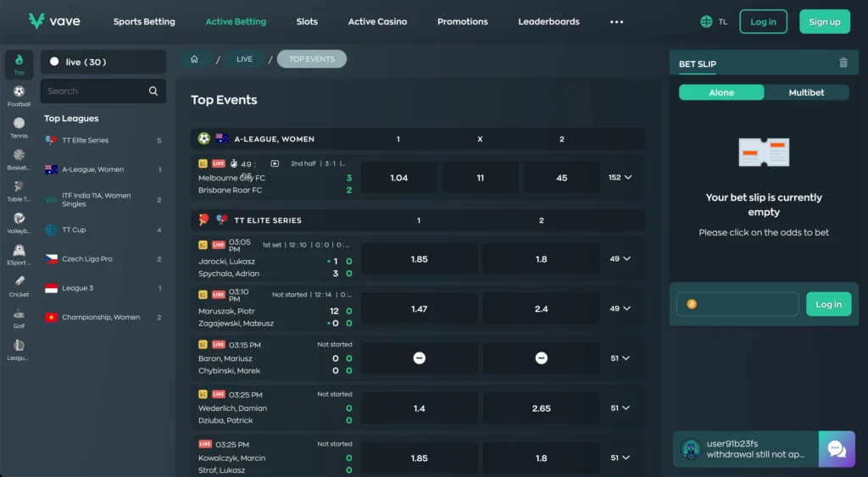This screenshot has height=477, width=868.
Task: Click the stats icon on Baron vs Chybinski row
Action: point(203,344)
